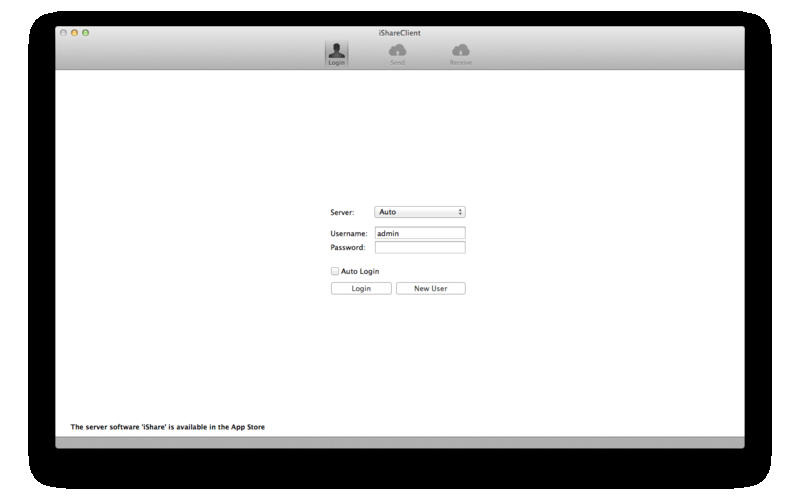This screenshot has width=800, height=500.
Task: Enable the Auto Login checkbox
Action: point(335,271)
